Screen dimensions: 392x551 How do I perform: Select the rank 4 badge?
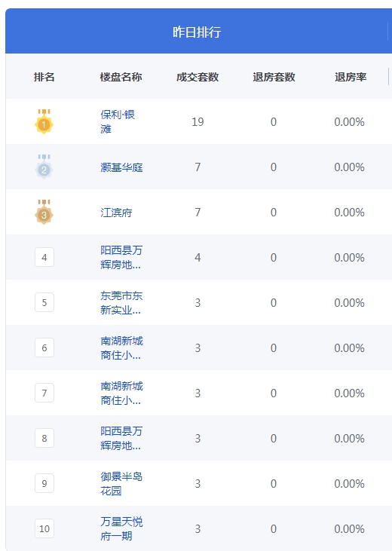pyautogui.click(x=44, y=257)
